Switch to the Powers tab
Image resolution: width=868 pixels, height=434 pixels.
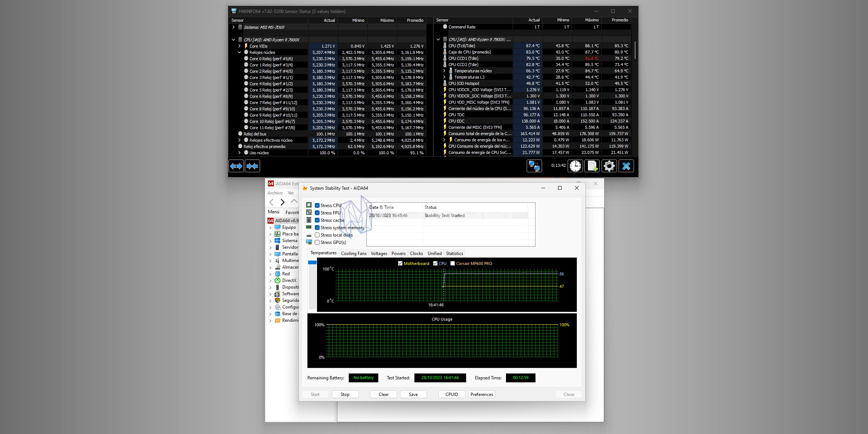[x=398, y=254]
